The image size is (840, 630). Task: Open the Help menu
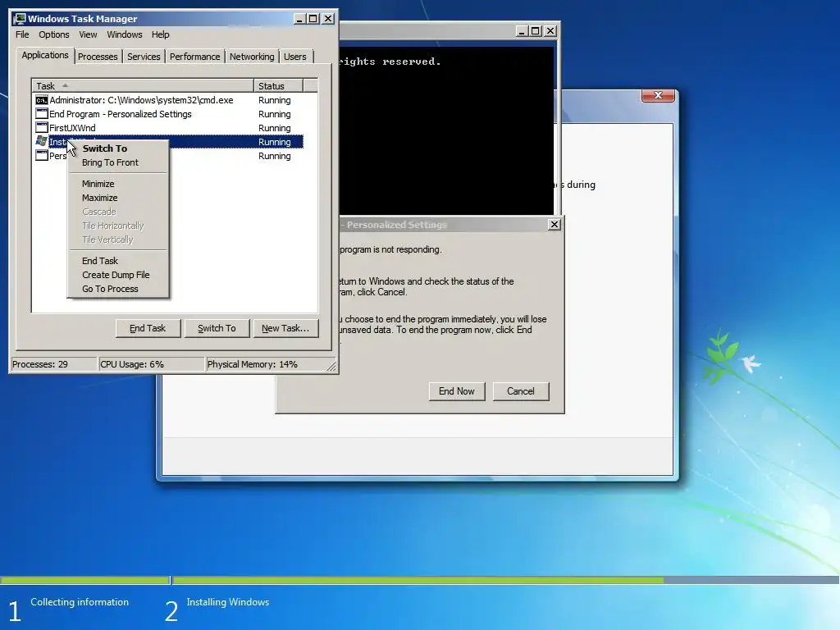coord(160,34)
